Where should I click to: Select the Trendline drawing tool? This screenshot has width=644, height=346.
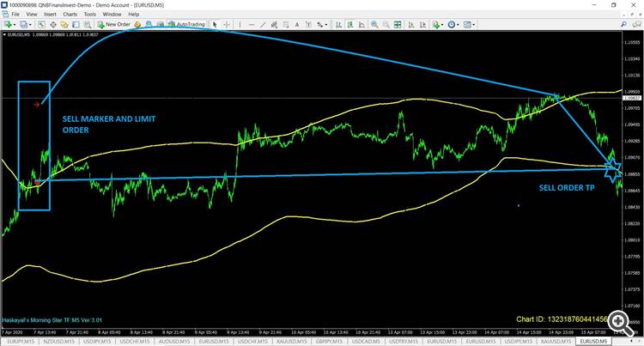263,25
